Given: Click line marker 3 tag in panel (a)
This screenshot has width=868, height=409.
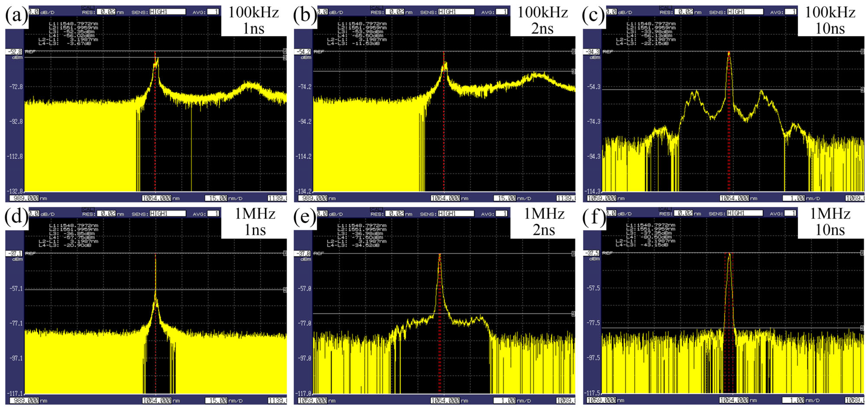Looking at the screenshot, I should pos(285,51).
